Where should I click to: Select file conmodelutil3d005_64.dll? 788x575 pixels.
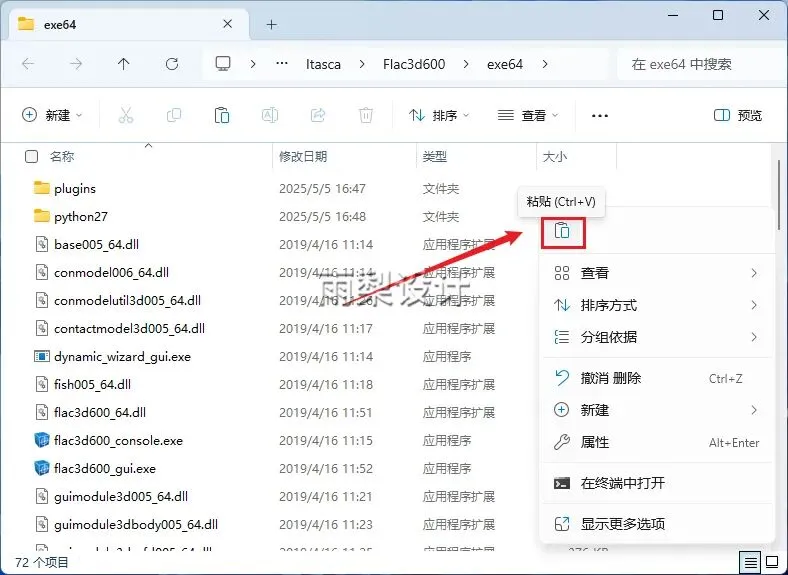click(128, 301)
